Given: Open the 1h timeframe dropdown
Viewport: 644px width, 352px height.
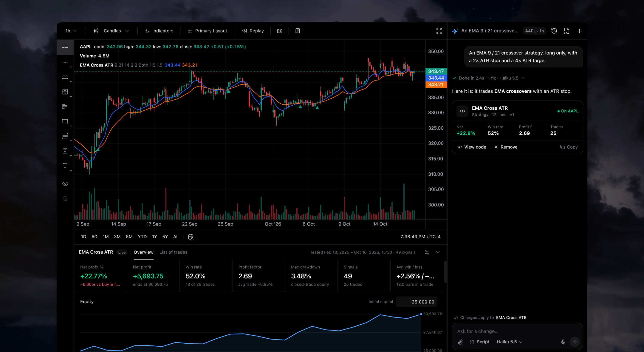Looking at the screenshot, I should pos(71,31).
